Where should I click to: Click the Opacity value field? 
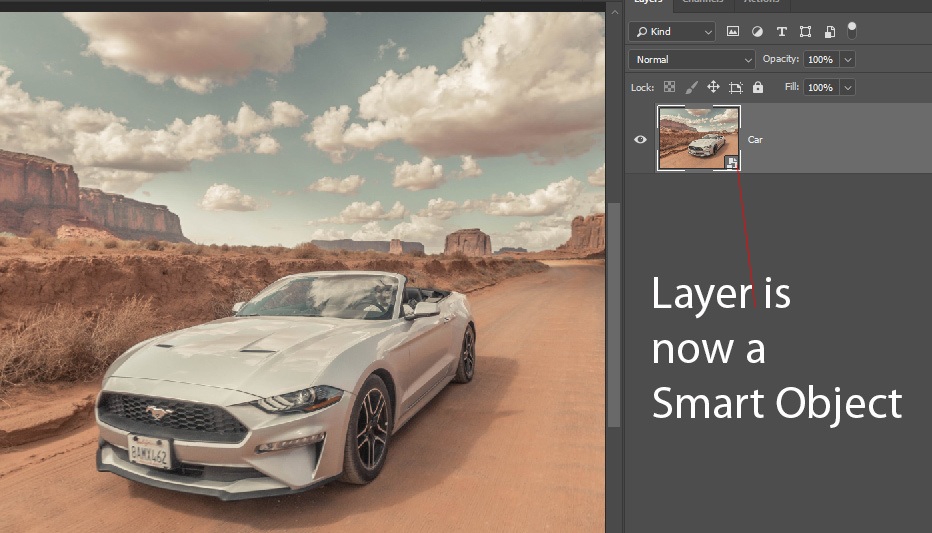(x=820, y=60)
